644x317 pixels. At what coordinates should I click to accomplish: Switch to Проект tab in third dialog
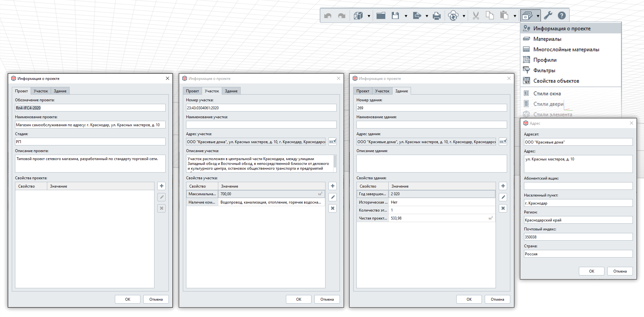pos(363,91)
